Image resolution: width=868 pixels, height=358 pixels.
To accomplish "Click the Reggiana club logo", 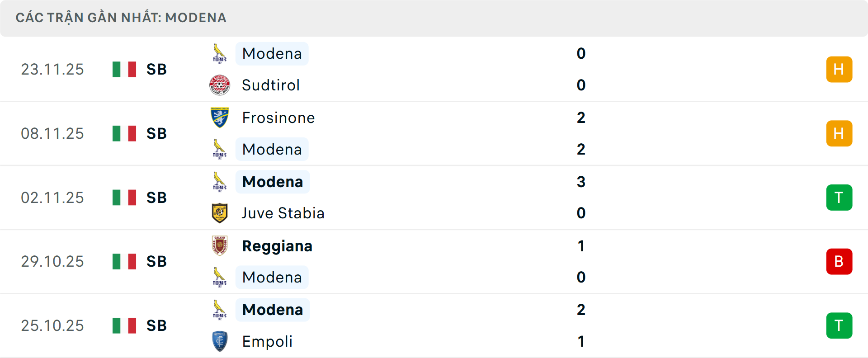I will coord(218,245).
